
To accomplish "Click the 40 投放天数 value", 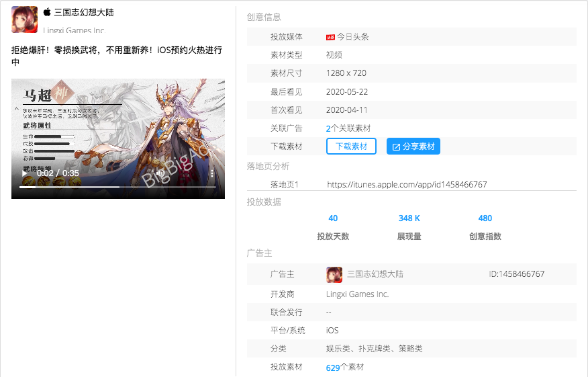I will (x=333, y=218).
